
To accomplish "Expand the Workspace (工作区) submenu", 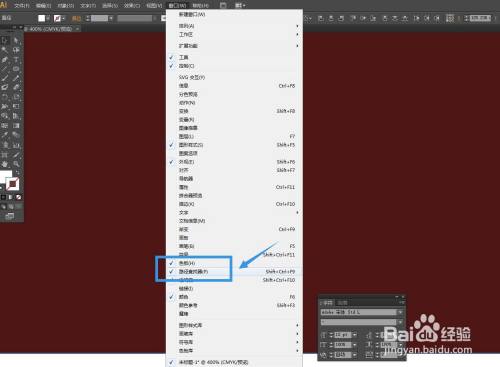I will [234, 34].
